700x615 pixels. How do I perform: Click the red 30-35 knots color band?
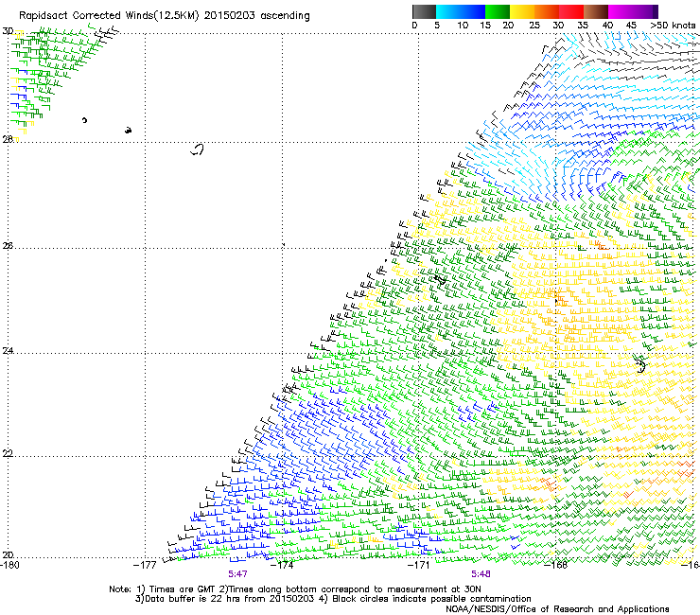pos(571,11)
